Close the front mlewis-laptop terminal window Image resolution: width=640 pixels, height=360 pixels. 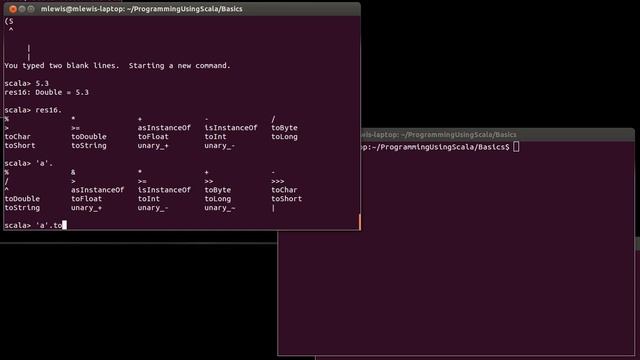point(13,9)
